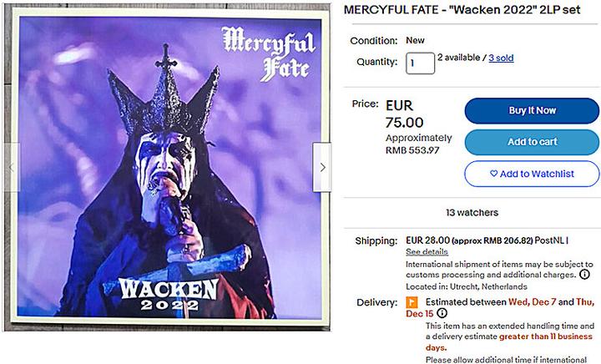601x364 pixels.
Task: Open the delivery estimate info icon
Action: [442, 313]
